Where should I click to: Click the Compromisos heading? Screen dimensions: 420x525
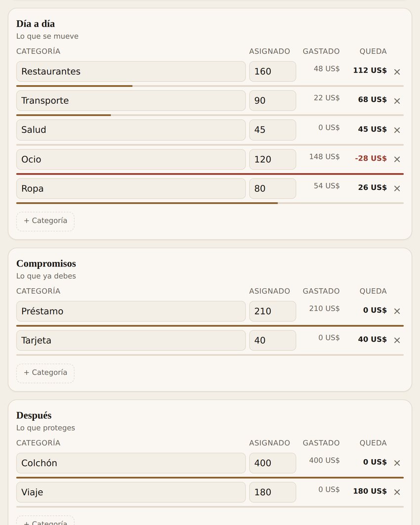(46, 263)
